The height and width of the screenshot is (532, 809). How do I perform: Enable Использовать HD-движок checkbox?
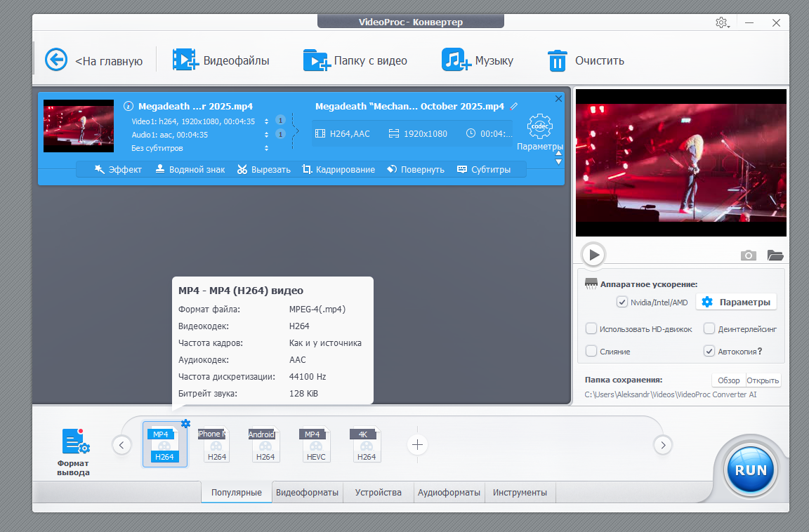pyautogui.click(x=591, y=328)
